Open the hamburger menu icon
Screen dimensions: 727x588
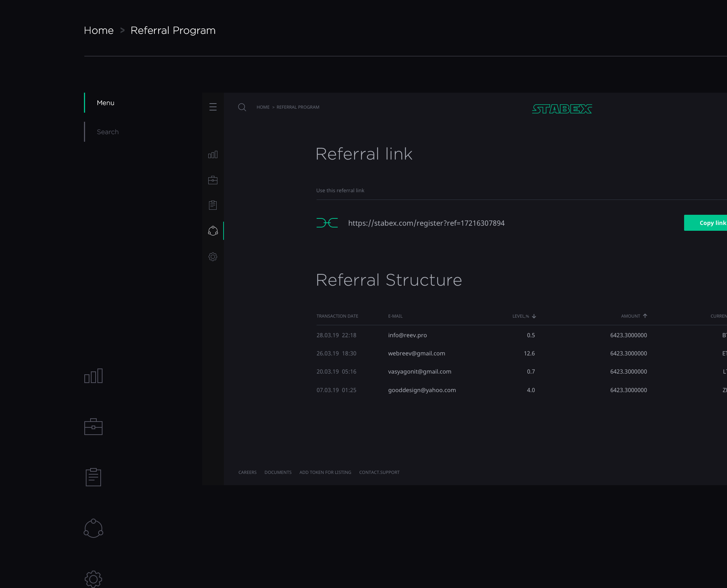coord(213,107)
